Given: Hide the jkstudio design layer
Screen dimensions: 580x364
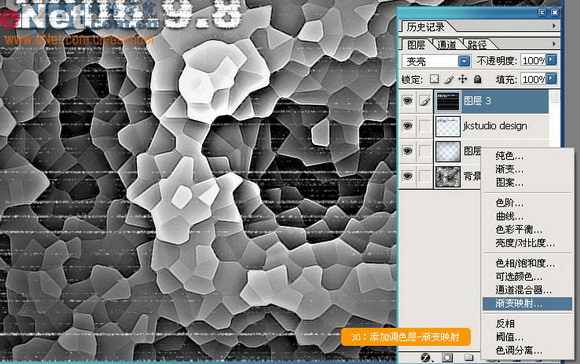Looking at the screenshot, I should 408,126.
